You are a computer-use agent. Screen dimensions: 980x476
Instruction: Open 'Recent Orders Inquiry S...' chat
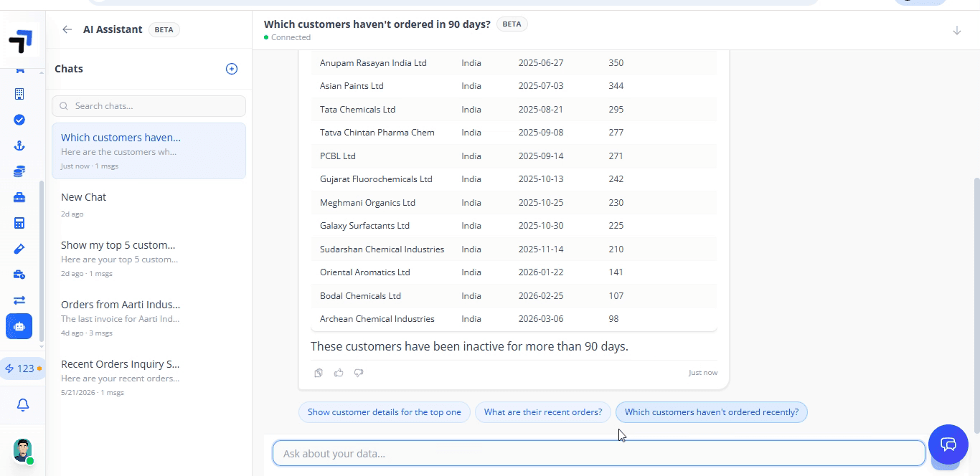click(x=149, y=377)
